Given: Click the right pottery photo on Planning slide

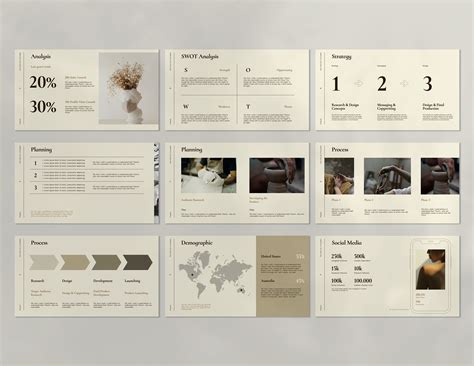Looking at the screenshot, I should 277,175.
